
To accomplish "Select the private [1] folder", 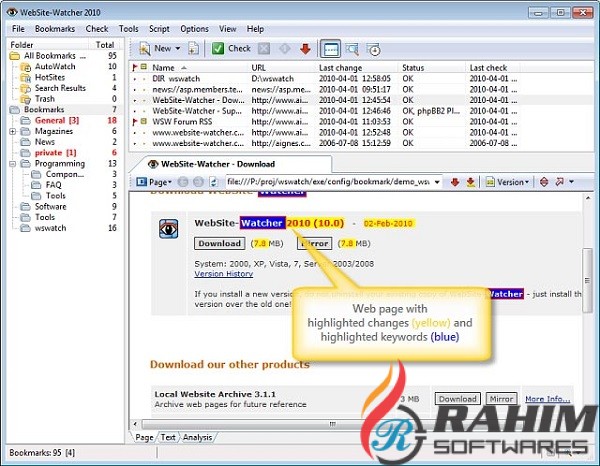I will [55, 153].
